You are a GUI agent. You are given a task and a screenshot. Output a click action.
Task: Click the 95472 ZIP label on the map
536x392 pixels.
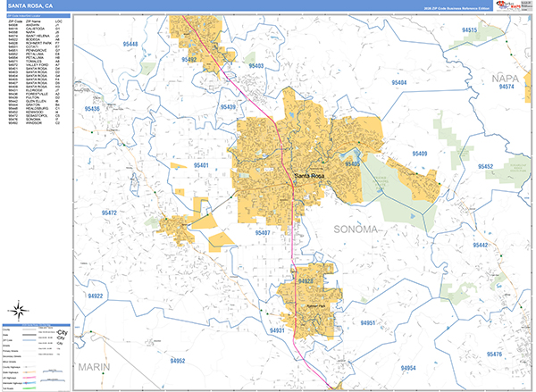pos(109,213)
